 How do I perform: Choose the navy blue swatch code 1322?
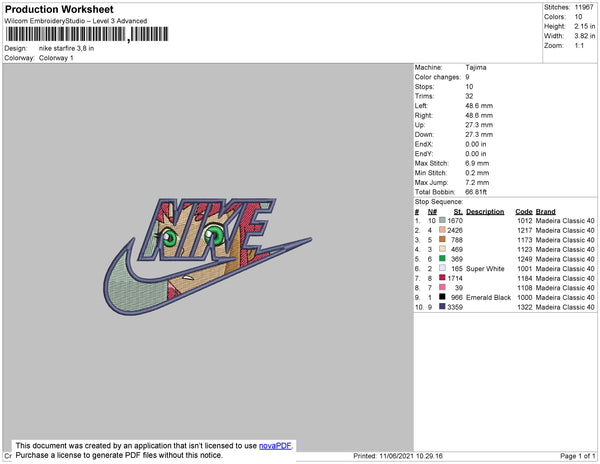coord(442,306)
